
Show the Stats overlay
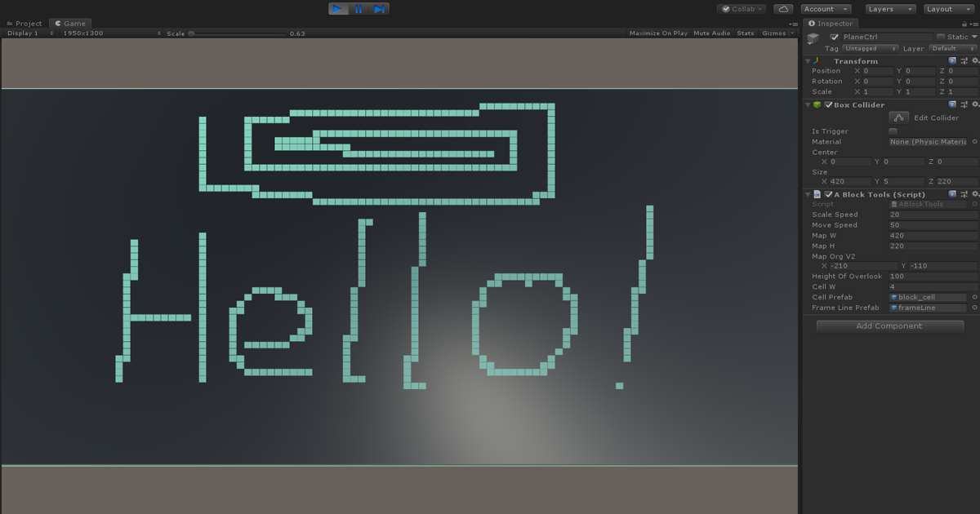(746, 33)
